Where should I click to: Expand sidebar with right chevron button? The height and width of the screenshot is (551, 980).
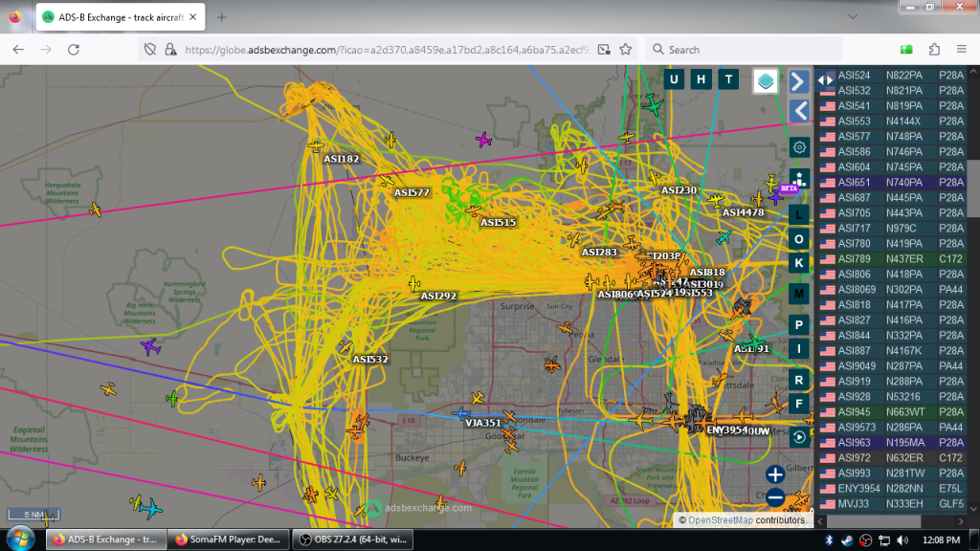(x=799, y=82)
